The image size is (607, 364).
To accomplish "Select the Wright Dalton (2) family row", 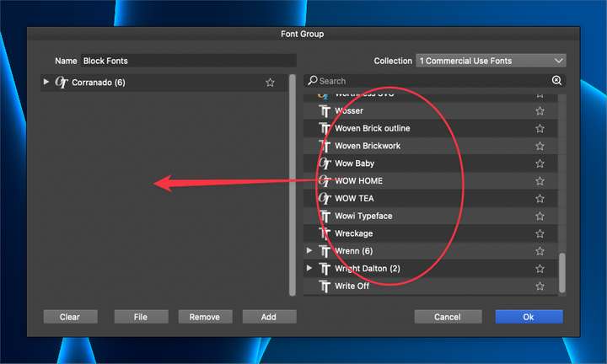I will point(431,269).
